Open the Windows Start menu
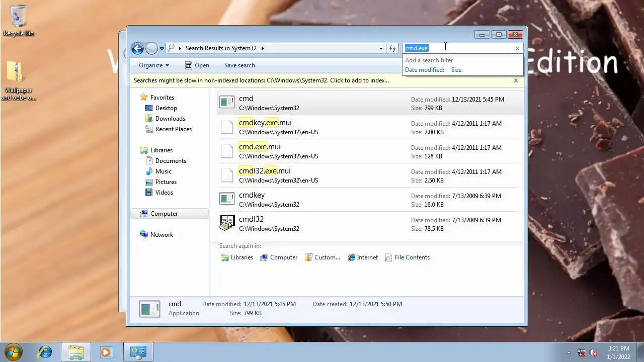The image size is (644, 362). pos(14,351)
